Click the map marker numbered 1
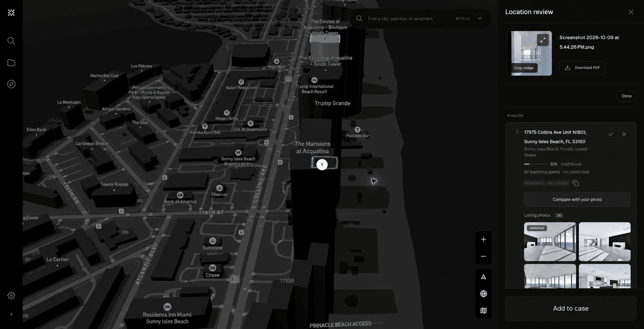Screen dimensions: 644x329 322,164
